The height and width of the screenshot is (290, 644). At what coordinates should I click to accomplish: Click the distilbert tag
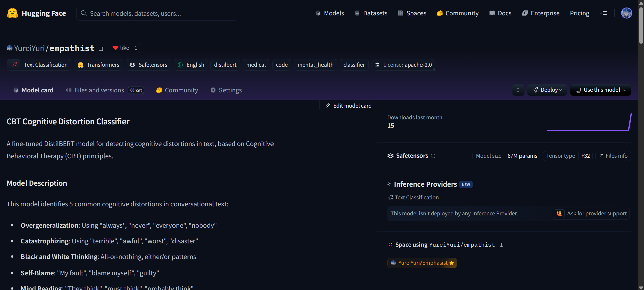coord(225,65)
